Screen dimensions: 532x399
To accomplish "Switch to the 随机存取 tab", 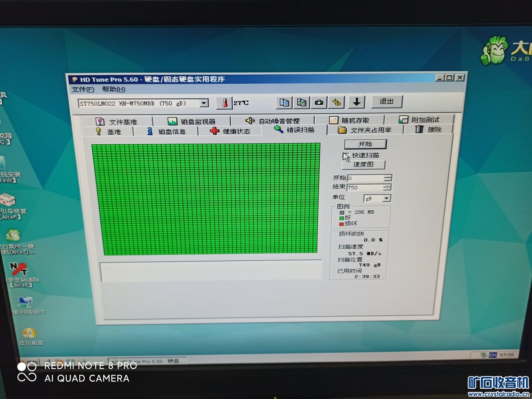I will point(350,120).
